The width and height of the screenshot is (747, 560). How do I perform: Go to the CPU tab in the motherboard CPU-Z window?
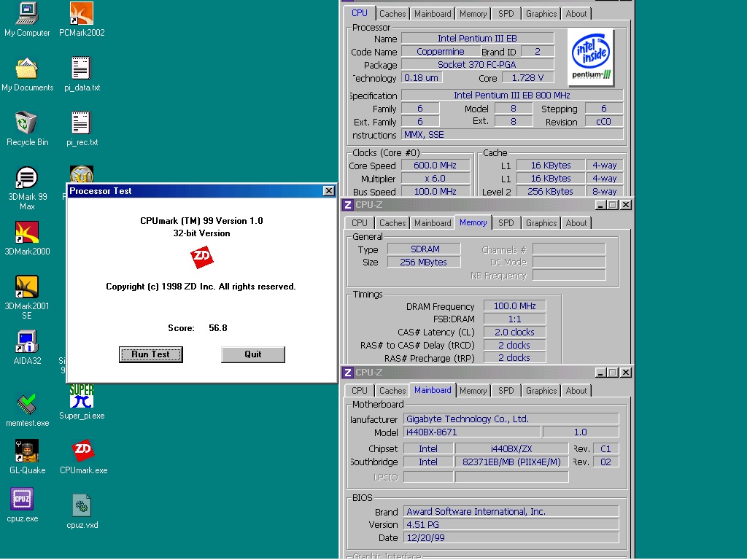pyautogui.click(x=359, y=391)
